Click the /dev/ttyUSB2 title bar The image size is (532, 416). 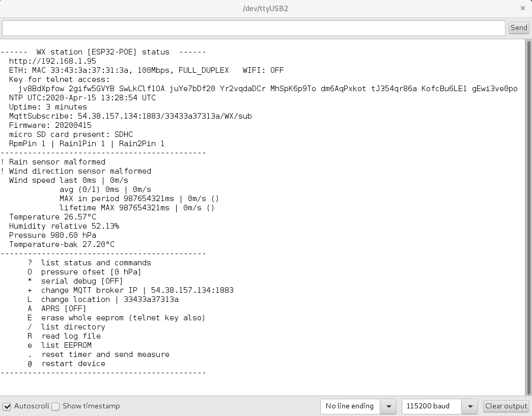pos(265,8)
